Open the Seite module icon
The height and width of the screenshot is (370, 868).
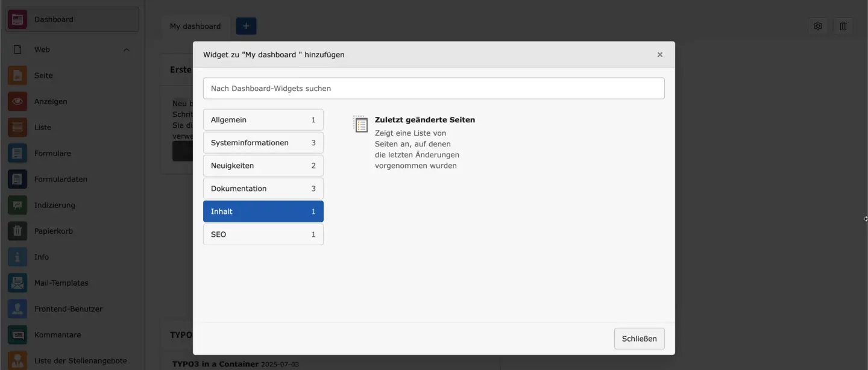pos(17,75)
